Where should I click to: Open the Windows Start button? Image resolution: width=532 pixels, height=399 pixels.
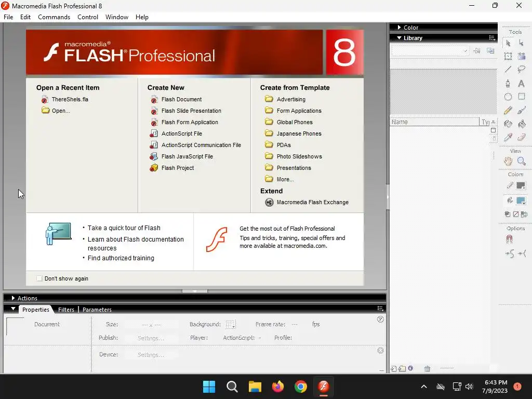coord(209,387)
